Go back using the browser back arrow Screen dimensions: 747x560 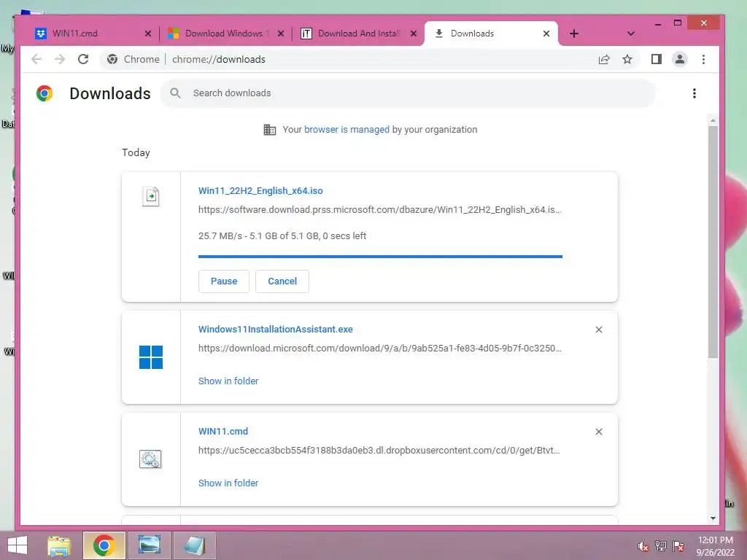pos(36,59)
